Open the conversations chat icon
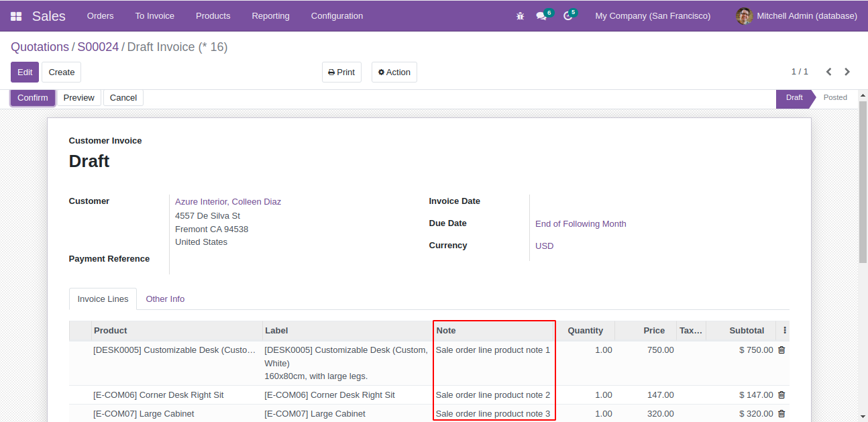Viewport: 868px width, 422px height. [541, 16]
